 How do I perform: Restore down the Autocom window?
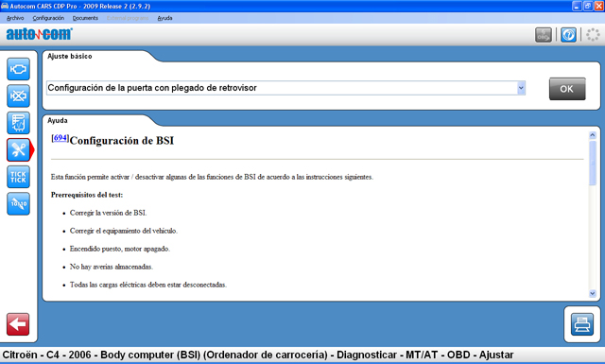588,6
